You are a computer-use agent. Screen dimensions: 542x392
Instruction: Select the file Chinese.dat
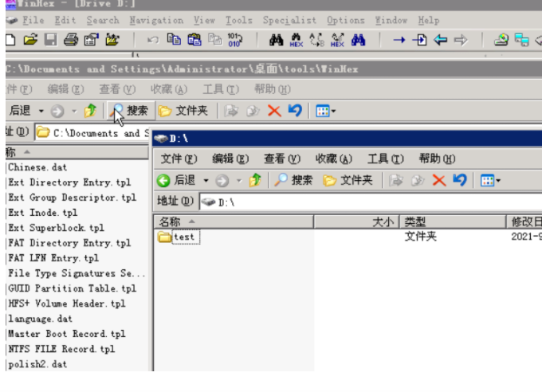pyautogui.click(x=37, y=167)
